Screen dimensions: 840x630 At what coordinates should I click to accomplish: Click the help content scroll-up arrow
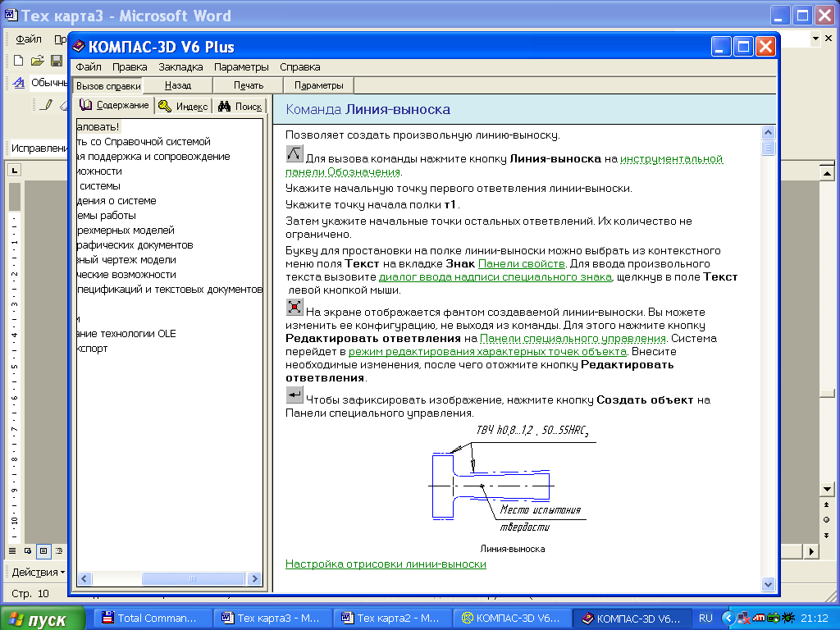point(768,132)
